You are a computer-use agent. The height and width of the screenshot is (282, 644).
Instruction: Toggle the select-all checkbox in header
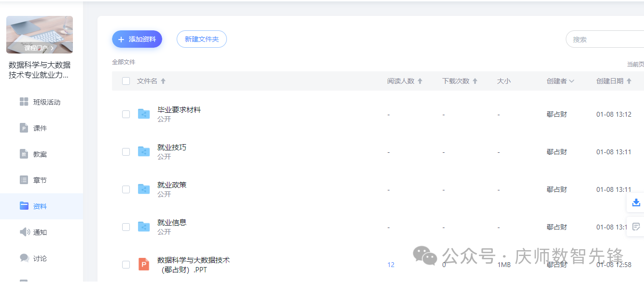126,81
